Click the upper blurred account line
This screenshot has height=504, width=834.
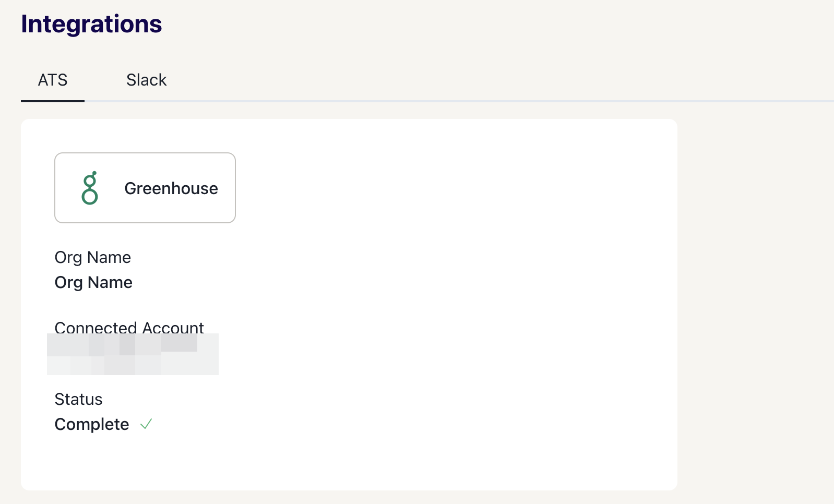[x=122, y=345]
